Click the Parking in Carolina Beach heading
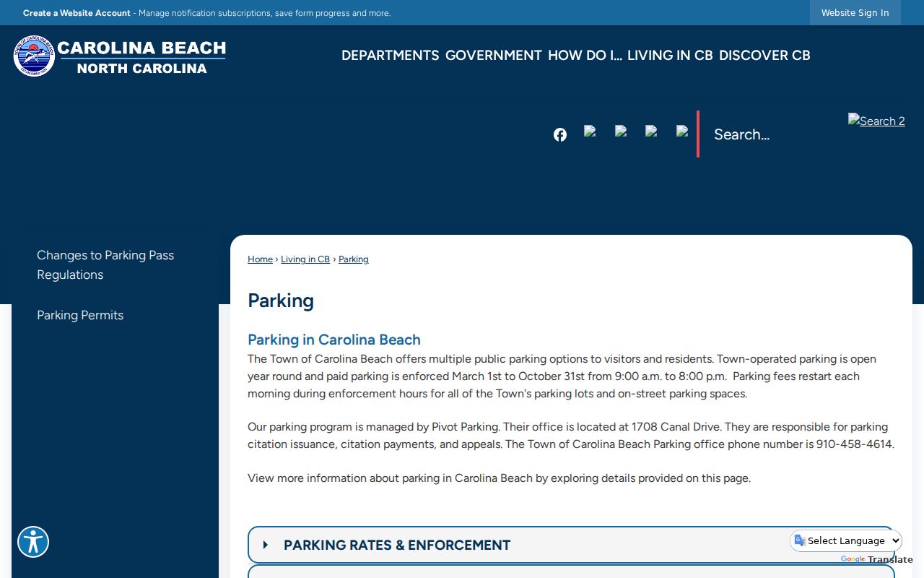Viewport: 924px width, 578px height. (334, 340)
